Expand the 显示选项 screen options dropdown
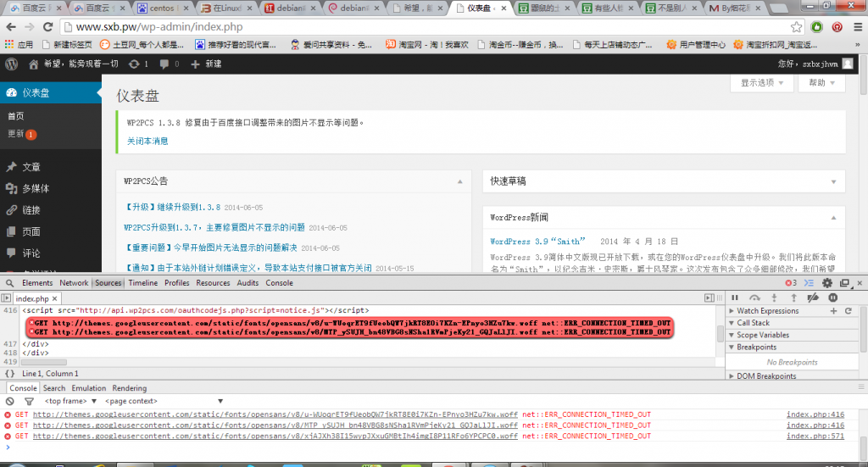Viewport: 868px width, 467px height. coord(763,83)
